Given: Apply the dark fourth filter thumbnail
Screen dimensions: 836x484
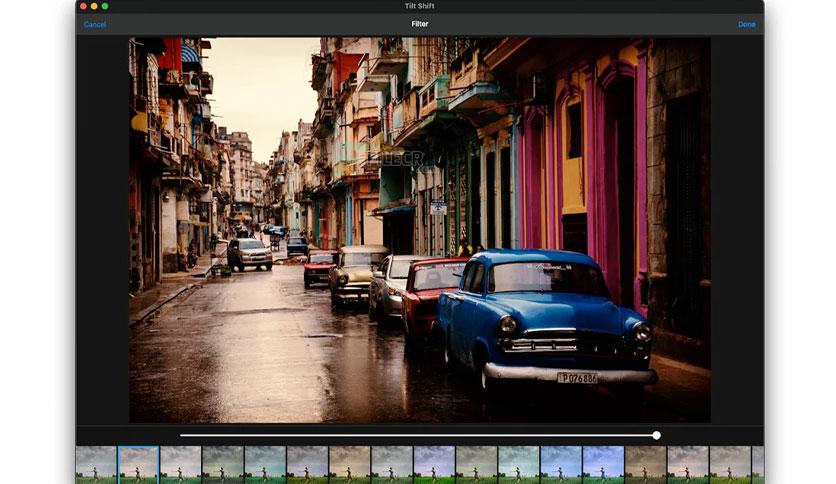Looking at the screenshot, I should pos(223,465).
